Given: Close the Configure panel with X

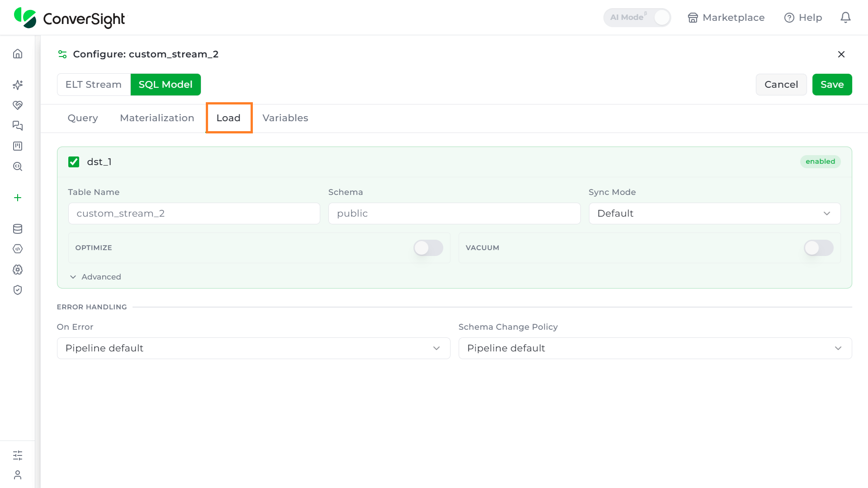Looking at the screenshot, I should pyautogui.click(x=841, y=54).
